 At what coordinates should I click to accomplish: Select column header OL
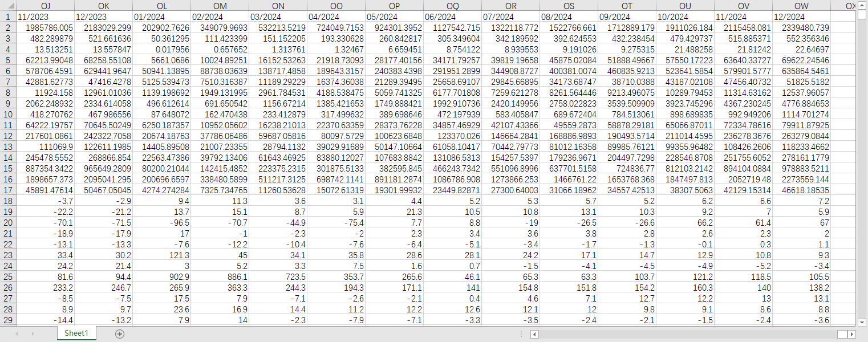pyautogui.click(x=161, y=6)
